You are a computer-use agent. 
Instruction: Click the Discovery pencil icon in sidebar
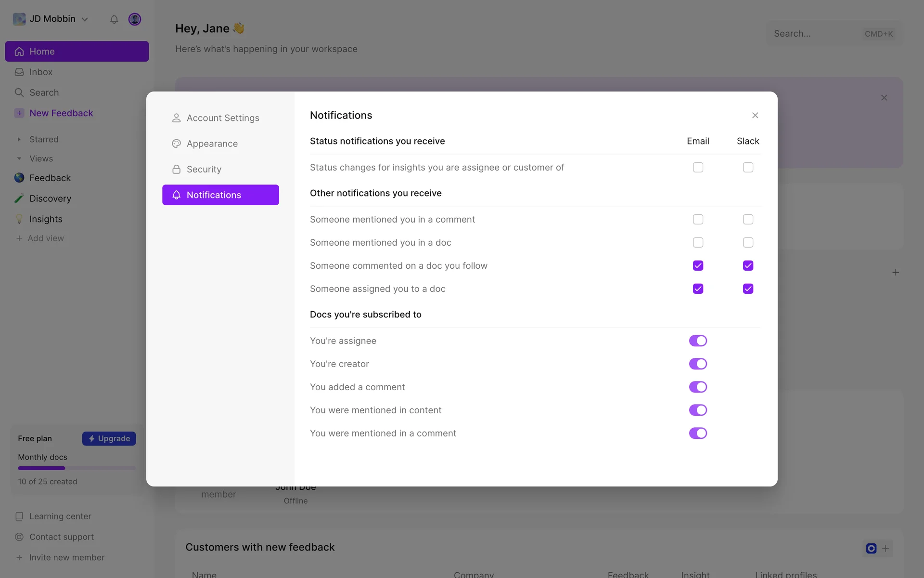(x=19, y=198)
